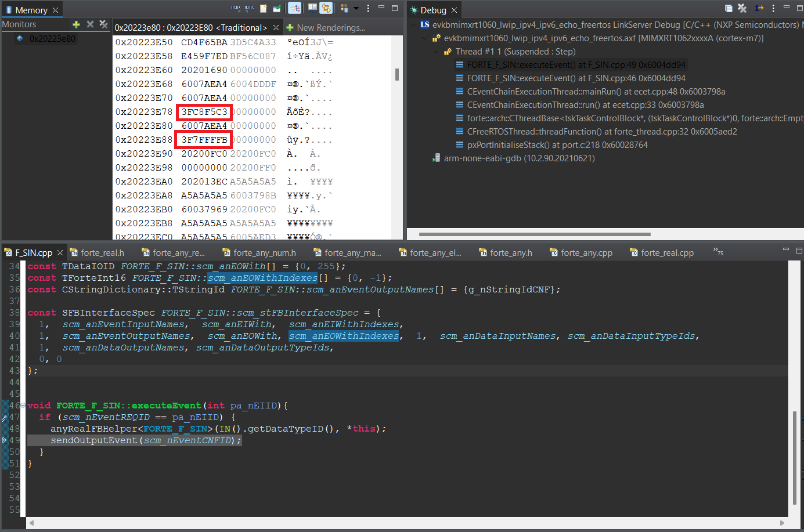This screenshot has width=804, height=532.
Task: Open the Debug view three-dot menu
Action: coord(773,8)
